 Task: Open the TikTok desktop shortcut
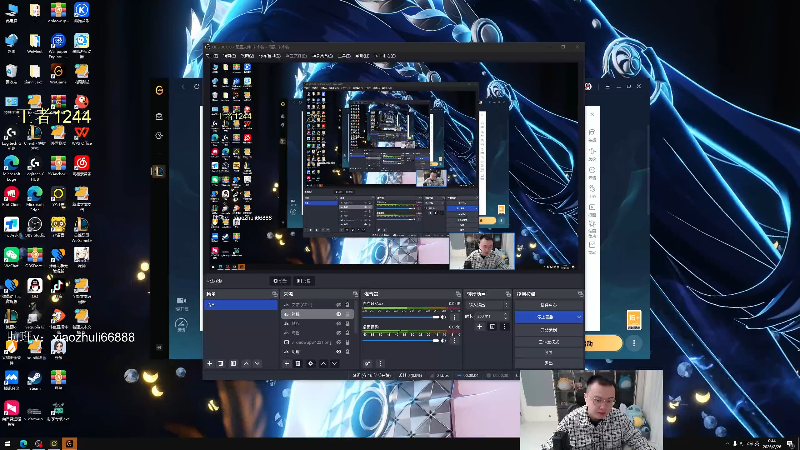click(x=58, y=286)
